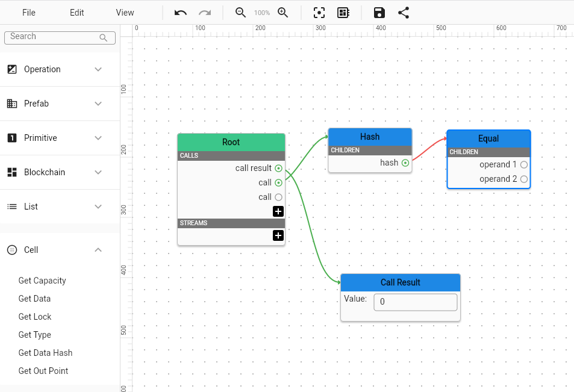Click the undo arrow icon
The height and width of the screenshot is (392, 574).
(181, 13)
